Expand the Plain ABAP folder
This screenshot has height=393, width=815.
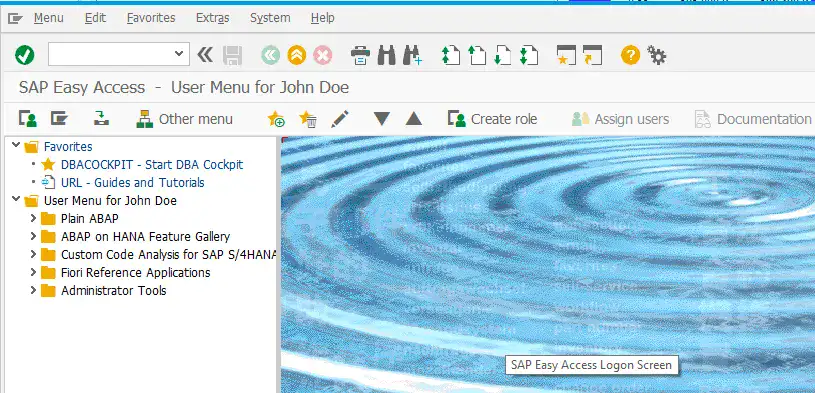click(33, 218)
